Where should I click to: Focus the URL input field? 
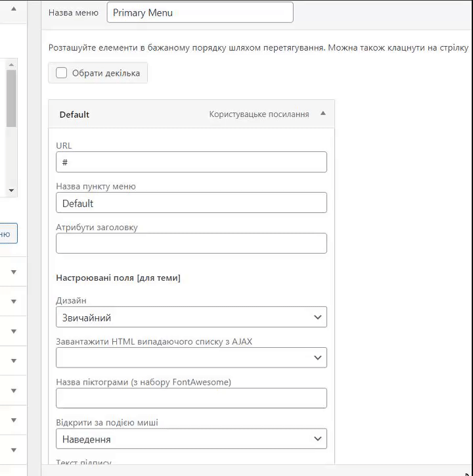[191, 162]
